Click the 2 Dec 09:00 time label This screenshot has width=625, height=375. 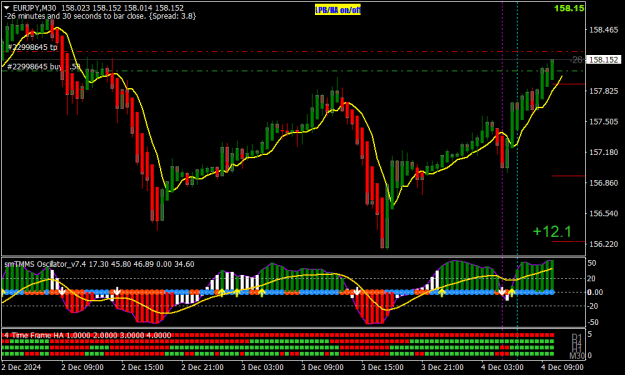click(83, 367)
